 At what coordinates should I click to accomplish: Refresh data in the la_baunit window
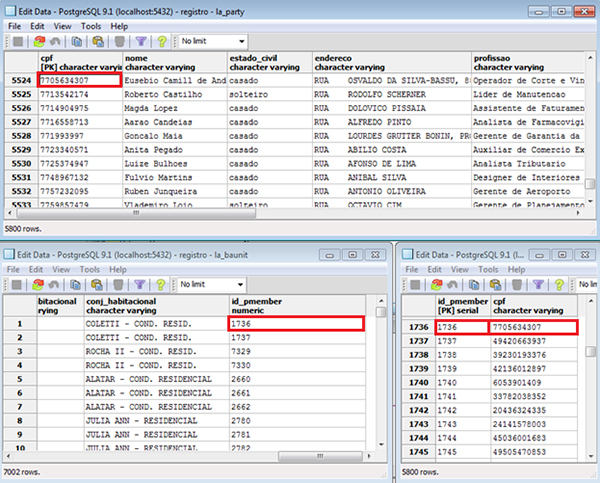click(x=40, y=284)
